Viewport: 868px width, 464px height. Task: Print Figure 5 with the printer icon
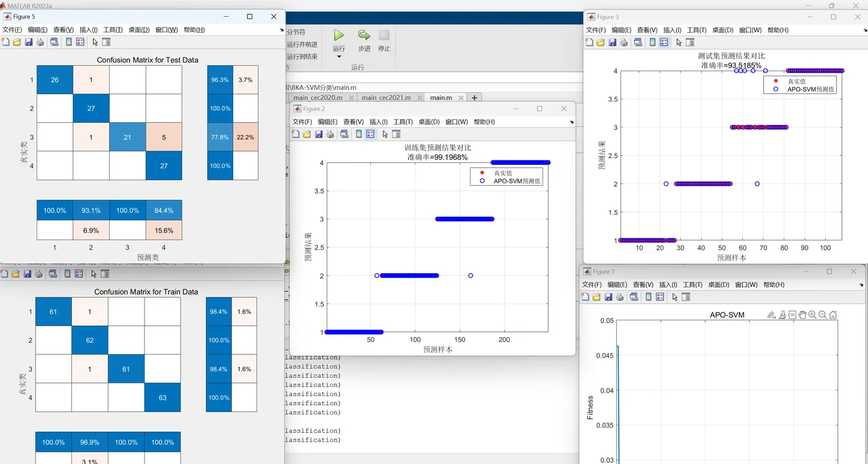coord(40,42)
